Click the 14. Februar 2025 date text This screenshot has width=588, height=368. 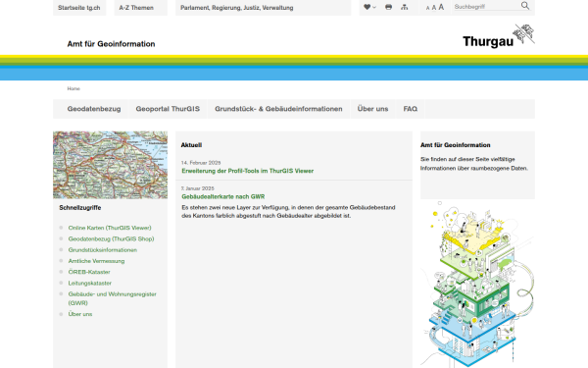pos(201,163)
